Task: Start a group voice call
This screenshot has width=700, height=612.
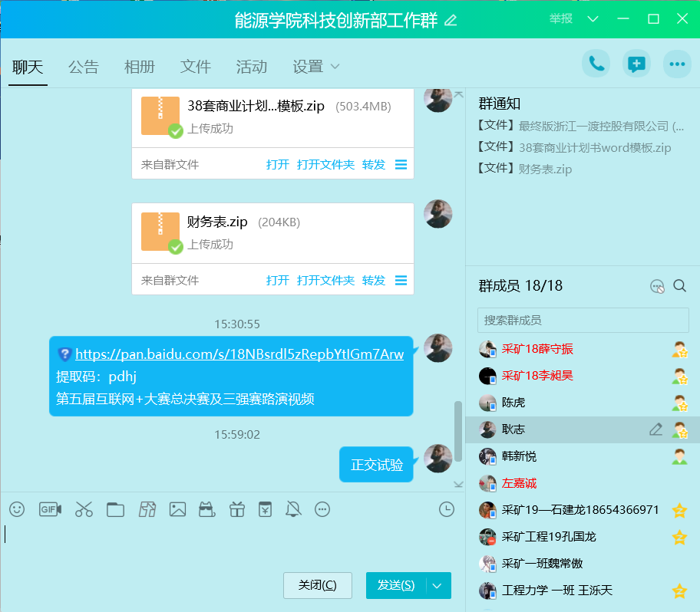Action: point(596,64)
